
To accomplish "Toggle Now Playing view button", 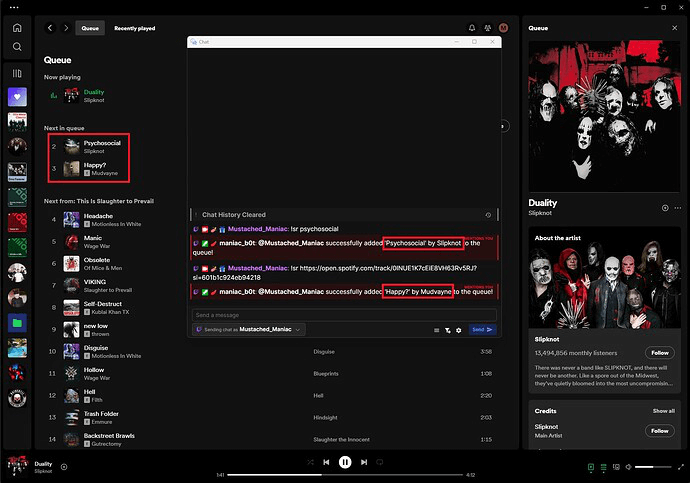I will pyautogui.click(x=591, y=467).
